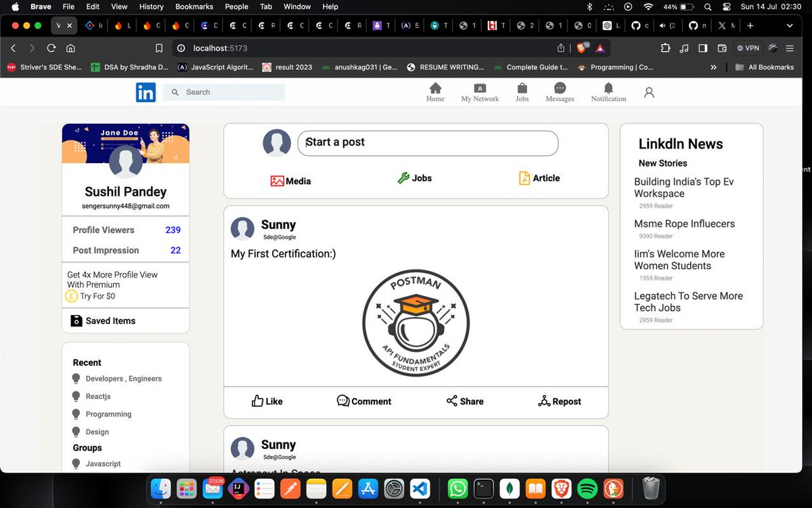Click the Profile Viewers count row
This screenshot has width=812, height=508.
pos(126,230)
